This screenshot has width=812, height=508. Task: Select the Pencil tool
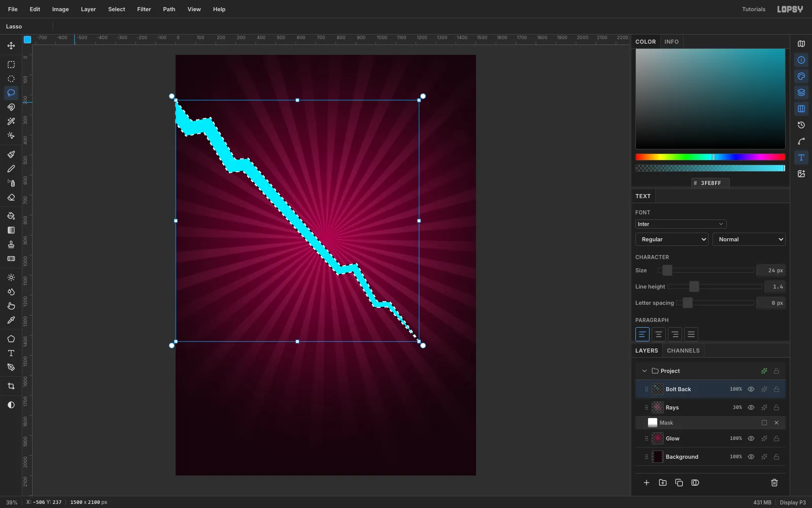point(11,169)
